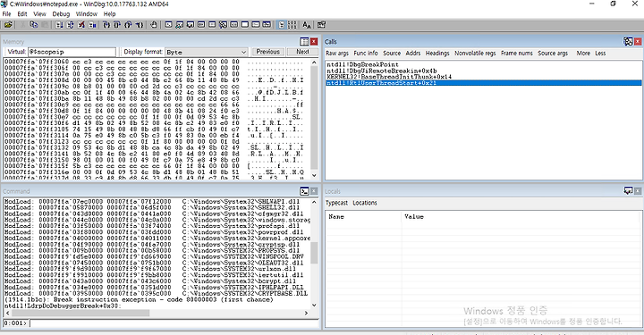644x335 pixels.
Task: Enable Source mode on toolbar toggle
Action: (x=282, y=25)
